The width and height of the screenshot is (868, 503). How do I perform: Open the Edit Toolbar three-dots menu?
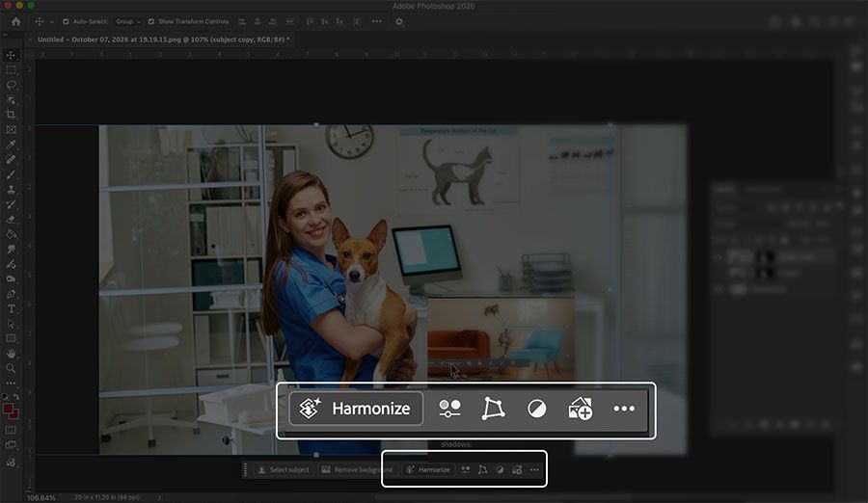coord(11,384)
